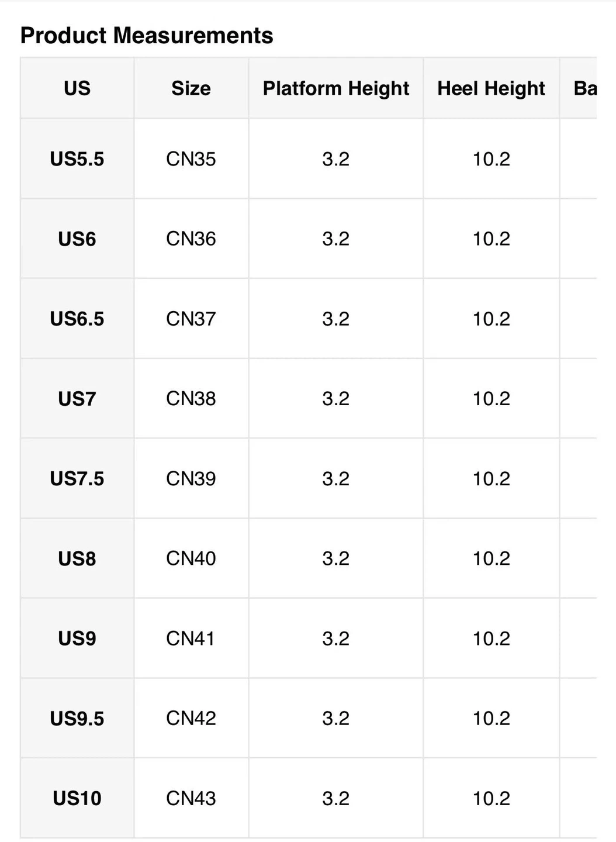Screen dimensions: 616x842
Task: Select the US7.5 row label
Action: click(77, 479)
